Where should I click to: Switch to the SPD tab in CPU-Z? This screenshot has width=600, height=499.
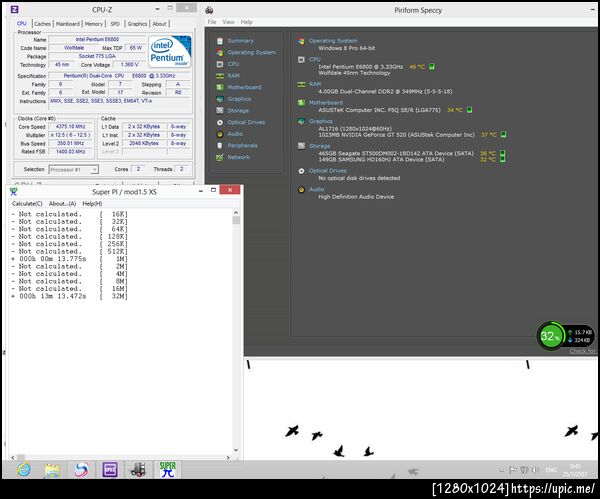(115, 24)
